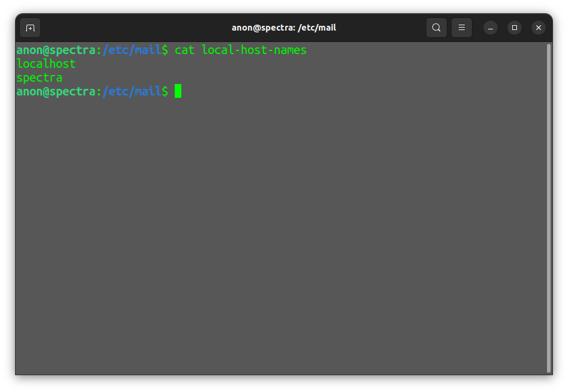568x392 pixels.
Task: Click the window title anon@spectra: /etc/mail
Action: point(283,28)
